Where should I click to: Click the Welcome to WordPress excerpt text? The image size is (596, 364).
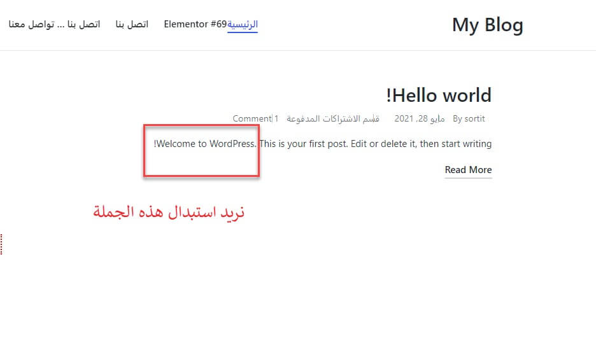coord(205,144)
